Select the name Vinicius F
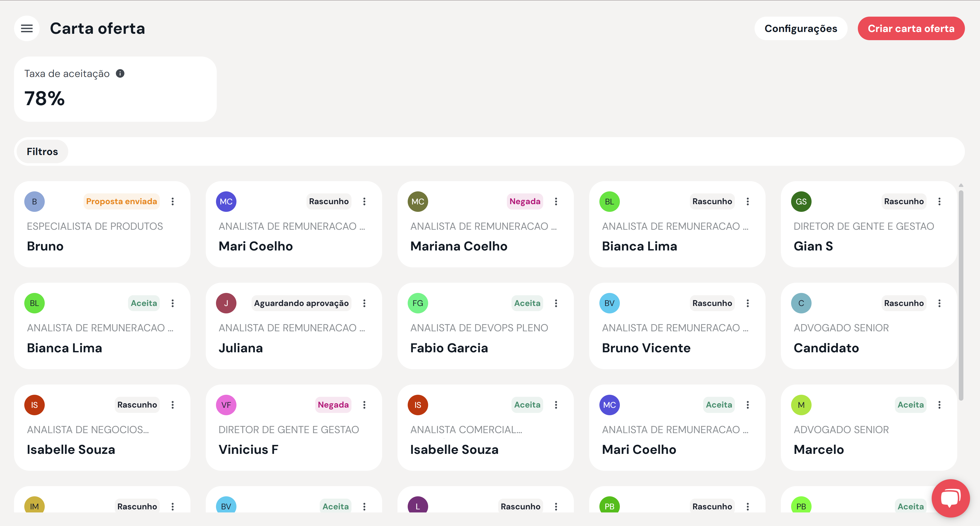 248,450
